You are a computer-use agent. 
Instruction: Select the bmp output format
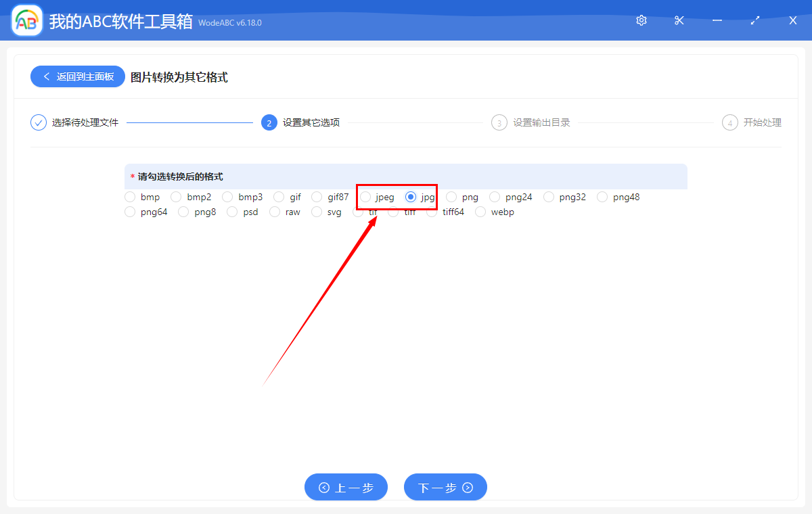click(129, 197)
